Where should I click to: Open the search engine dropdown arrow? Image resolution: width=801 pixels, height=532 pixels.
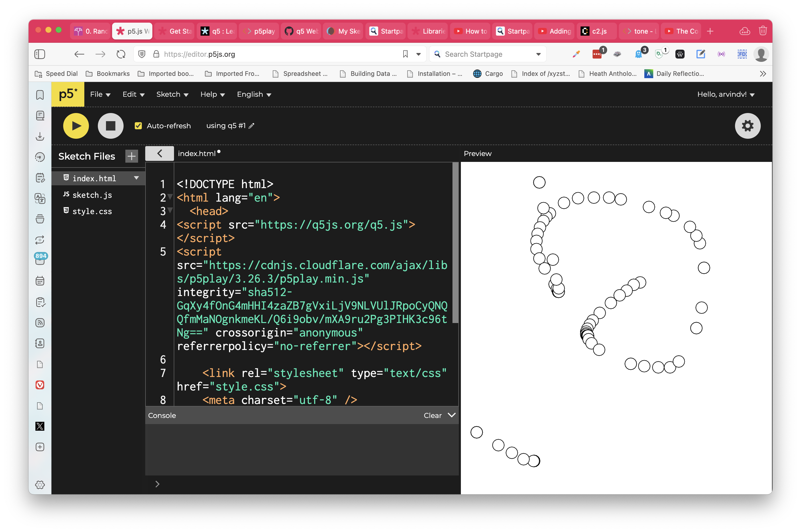pyautogui.click(x=538, y=54)
